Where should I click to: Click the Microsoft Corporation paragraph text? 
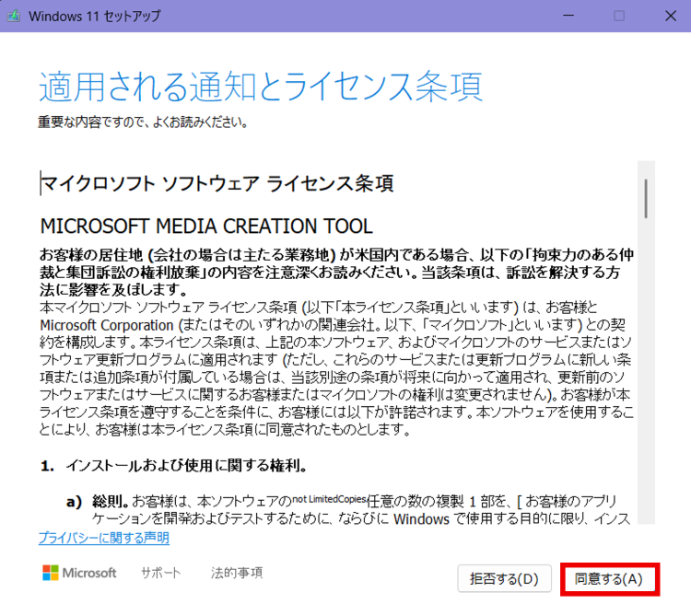click(x=336, y=368)
